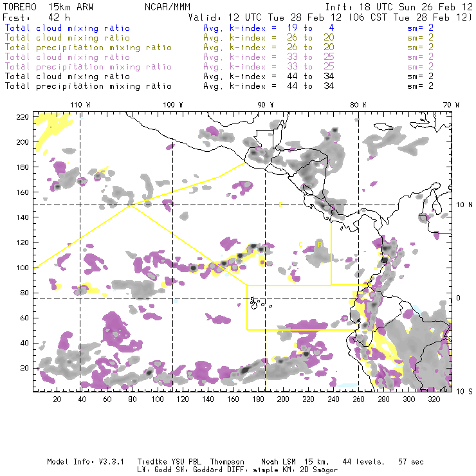476x476 pixels.
Task: Click the '80 W' longitude label
Action: pos(358,105)
